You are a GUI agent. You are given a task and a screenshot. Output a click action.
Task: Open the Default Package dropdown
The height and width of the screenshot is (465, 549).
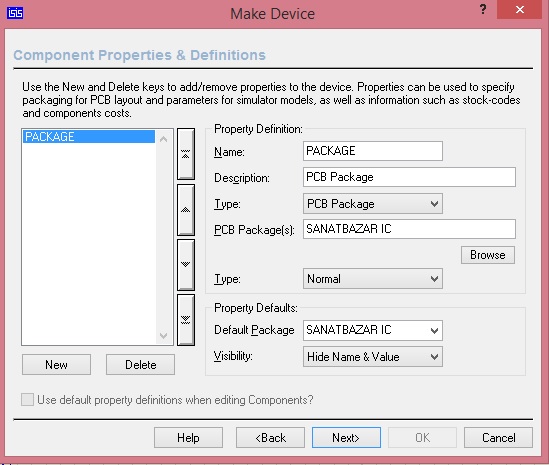pyautogui.click(x=373, y=330)
